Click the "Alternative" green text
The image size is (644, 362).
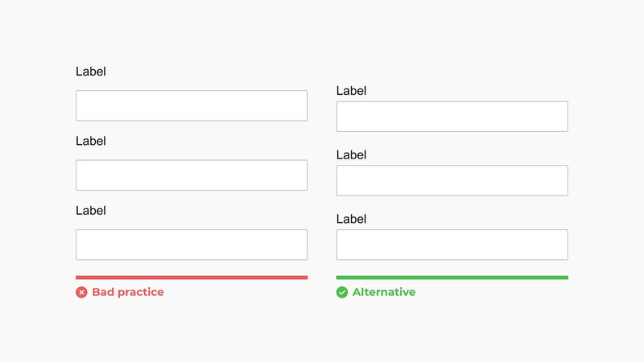tap(384, 292)
